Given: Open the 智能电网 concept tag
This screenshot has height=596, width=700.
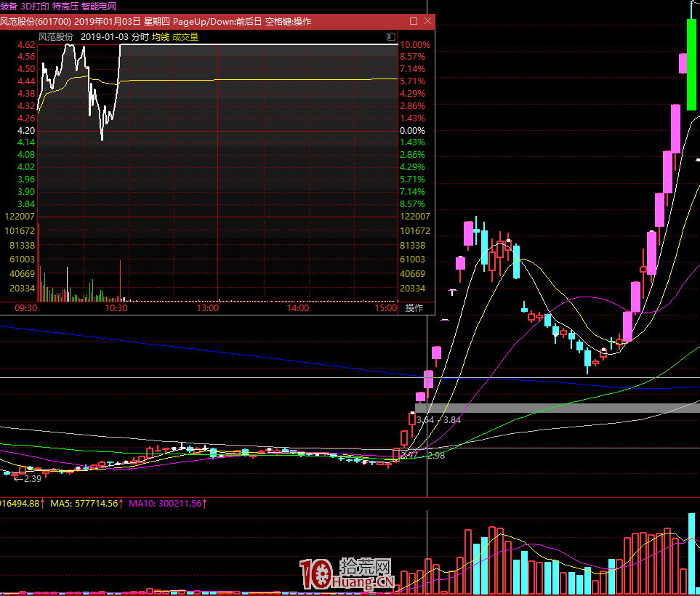Looking at the screenshot, I should coord(99,6).
